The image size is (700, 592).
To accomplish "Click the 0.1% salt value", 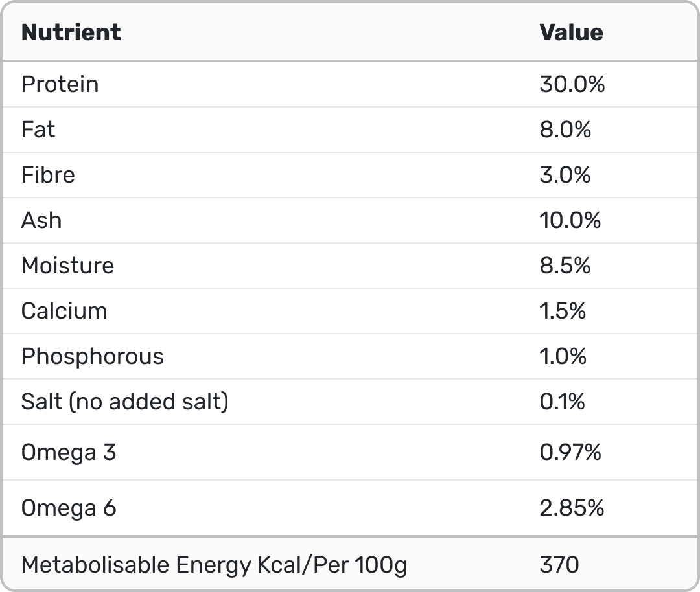I will (x=562, y=402).
